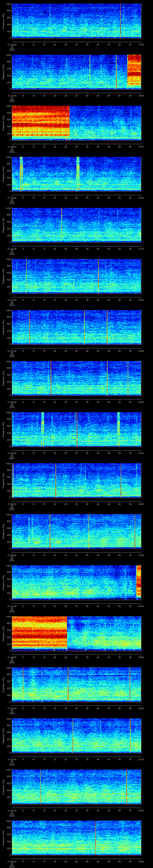Click the 21:20:00 start time label

12,249
